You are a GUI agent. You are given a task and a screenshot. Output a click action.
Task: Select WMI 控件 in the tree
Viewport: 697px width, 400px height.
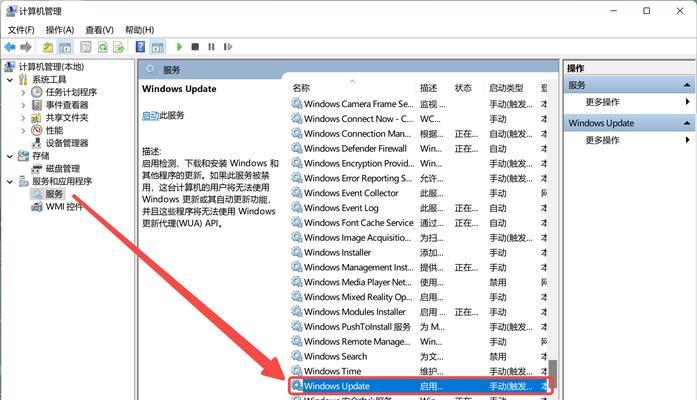tap(64, 207)
